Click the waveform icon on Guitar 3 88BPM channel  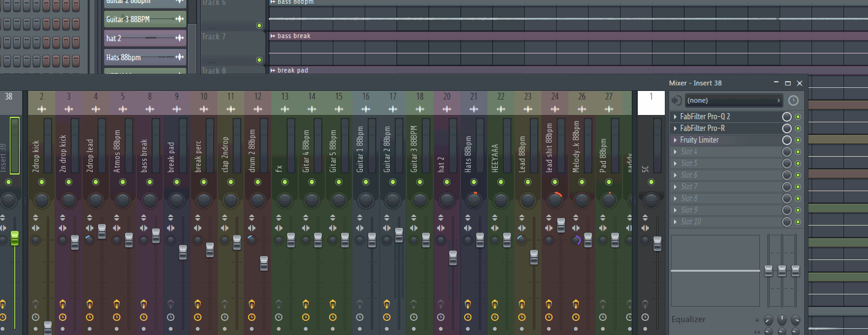pyautogui.click(x=179, y=20)
